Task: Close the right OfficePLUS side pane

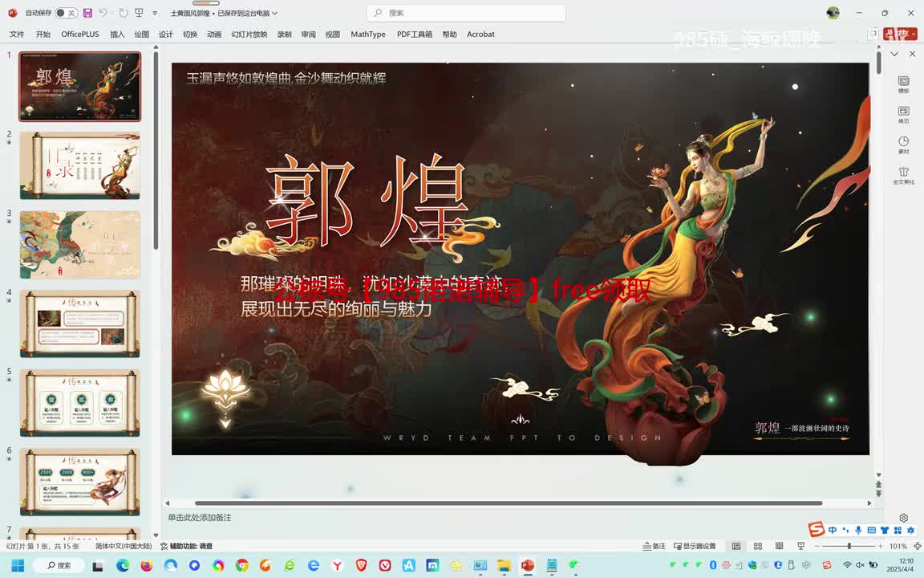Action: [x=912, y=54]
